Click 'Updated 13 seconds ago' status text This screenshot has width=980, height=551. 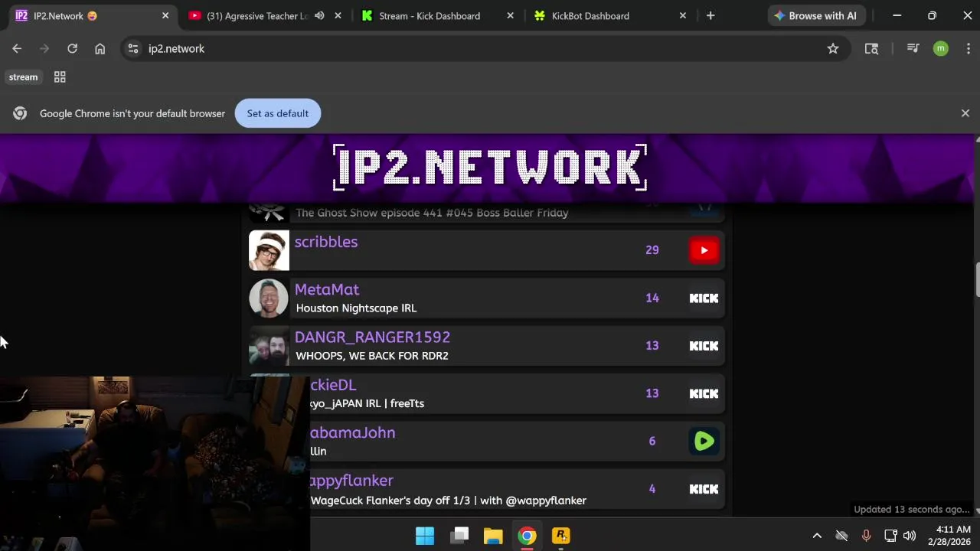click(912, 510)
